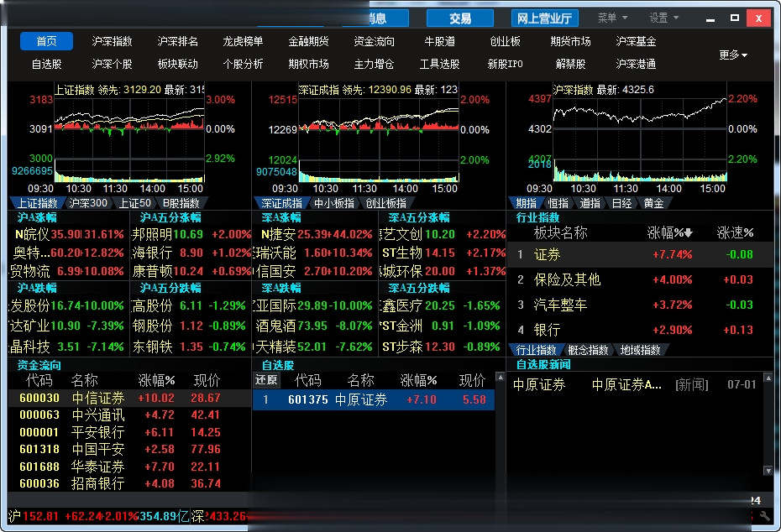The image size is (781, 532).
Task: Click the 交易 button
Action: pyautogui.click(x=460, y=18)
